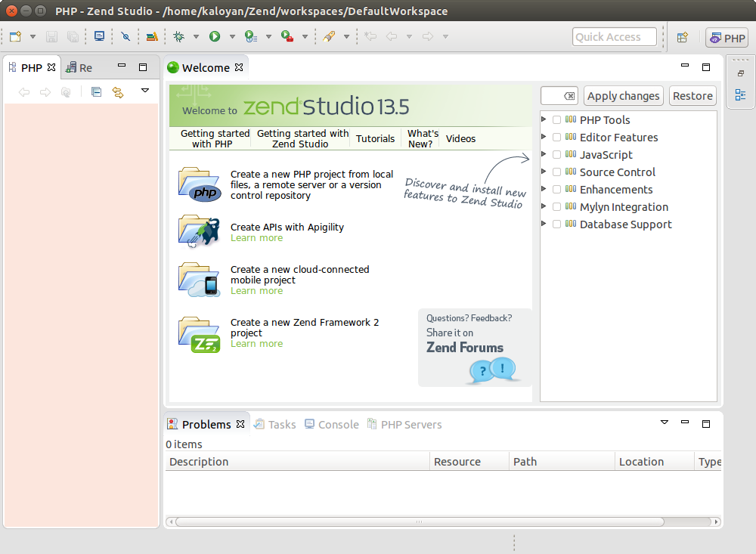Open the What's New? tab
Image resolution: width=756 pixels, height=554 pixels.
tap(423, 139)
